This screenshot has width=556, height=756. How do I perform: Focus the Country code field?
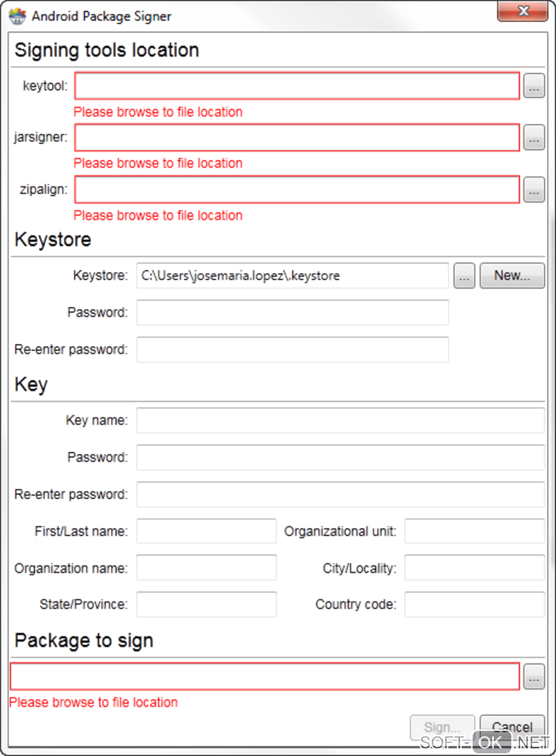tap(474, 605)
